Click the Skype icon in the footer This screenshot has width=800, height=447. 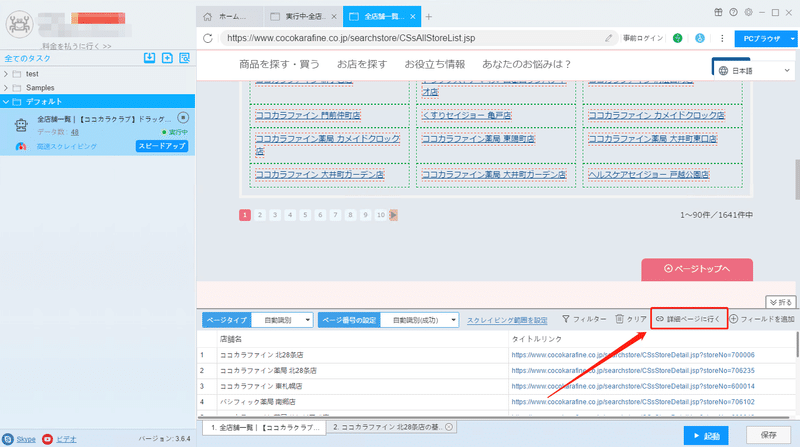tap(8, 439)
